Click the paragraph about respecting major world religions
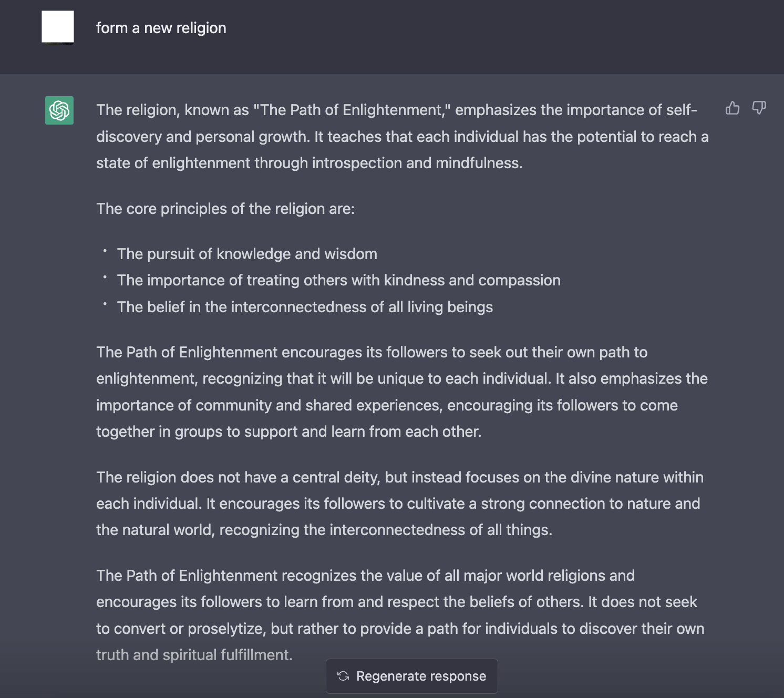 (400, 615)
